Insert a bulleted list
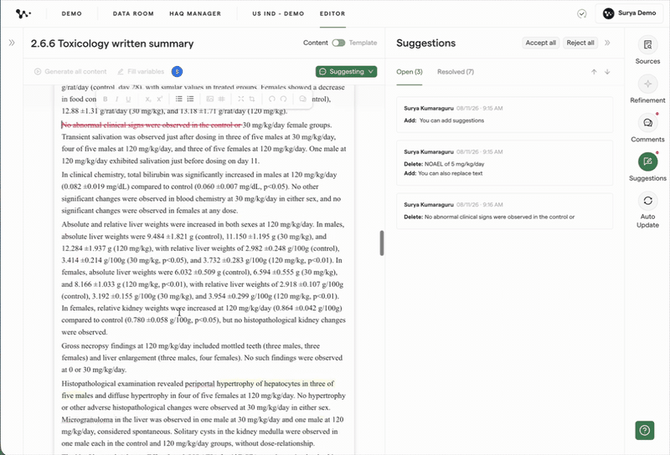This screenshot has width=670, height=455. [x=179, y=99]
